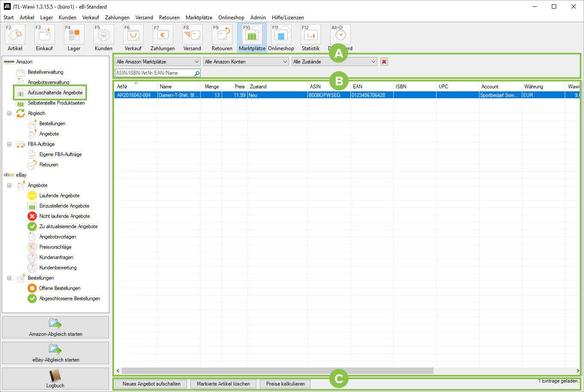The width and height of the screenshot is (584, 392).
Task: Open the Alle Zustände dropdown
Action: [334, 62]
